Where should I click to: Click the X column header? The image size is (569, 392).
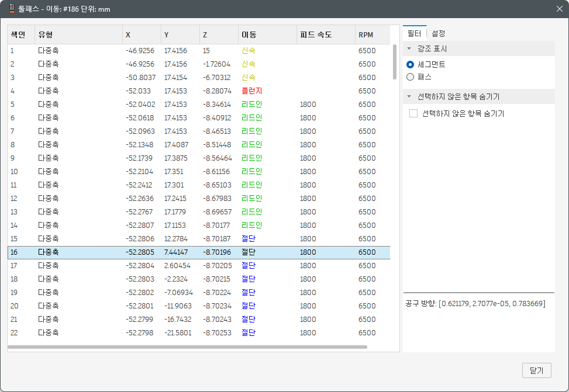pyautogui.click(x=142, y=35)
